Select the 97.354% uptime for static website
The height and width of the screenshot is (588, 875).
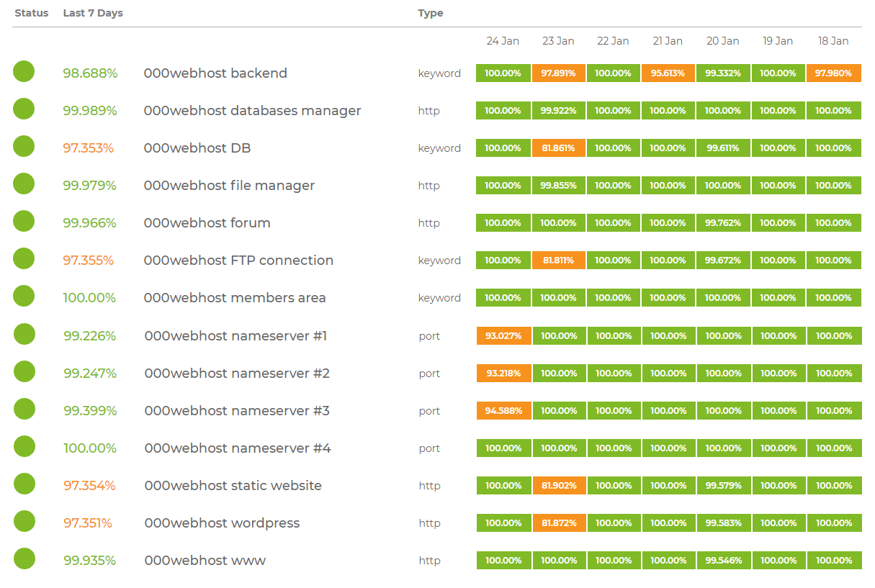click(x=89, y=486)
